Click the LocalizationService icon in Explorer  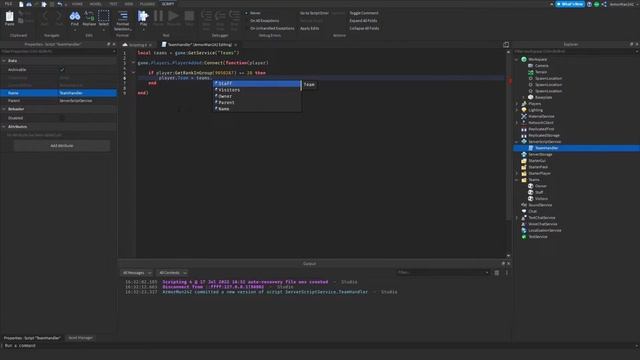(x=524, y=230)
